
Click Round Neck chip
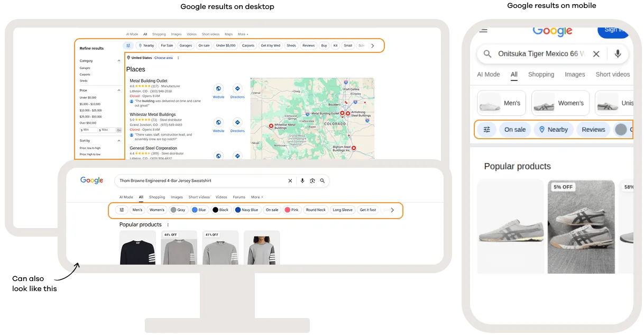316,210
